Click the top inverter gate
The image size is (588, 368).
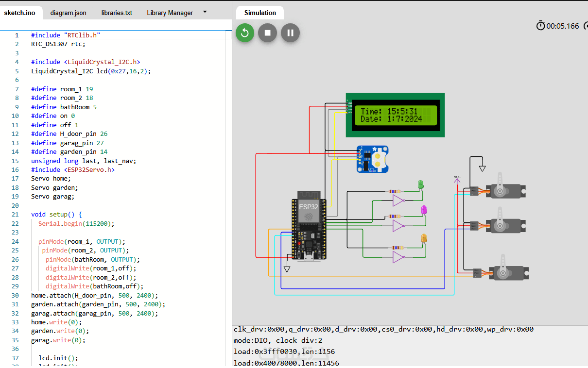pos(398,200)
